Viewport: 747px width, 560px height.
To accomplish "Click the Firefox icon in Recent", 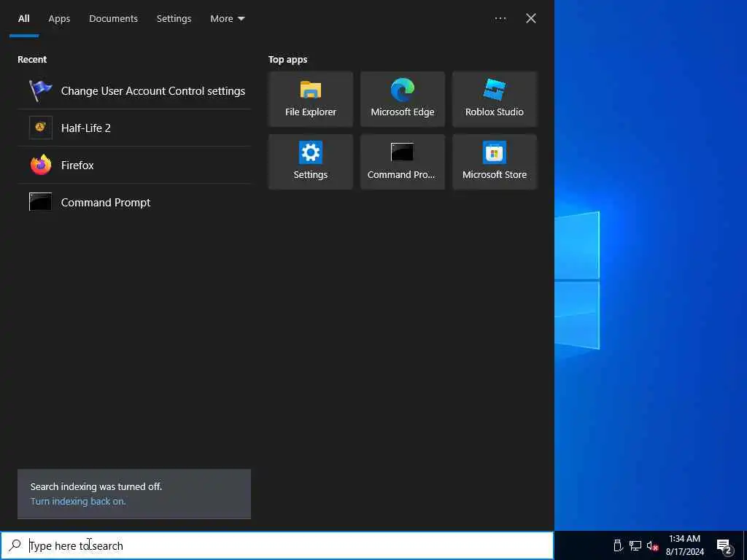I will [x=41, y=165].
